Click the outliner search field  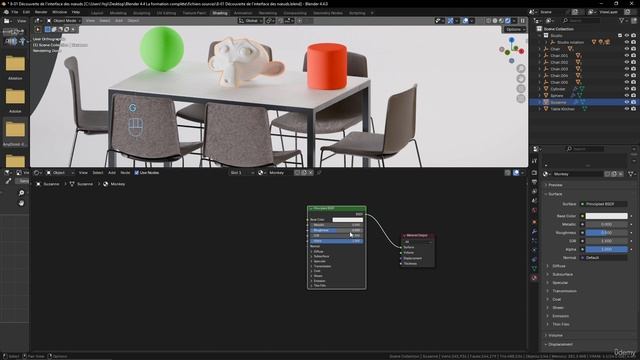pyautogui.click(x=581, y=20)
